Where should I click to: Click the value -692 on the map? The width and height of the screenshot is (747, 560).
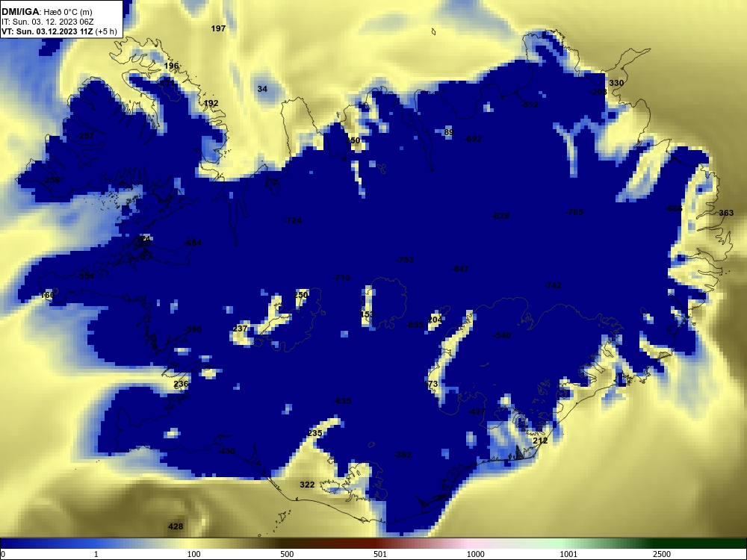(473, 139)
